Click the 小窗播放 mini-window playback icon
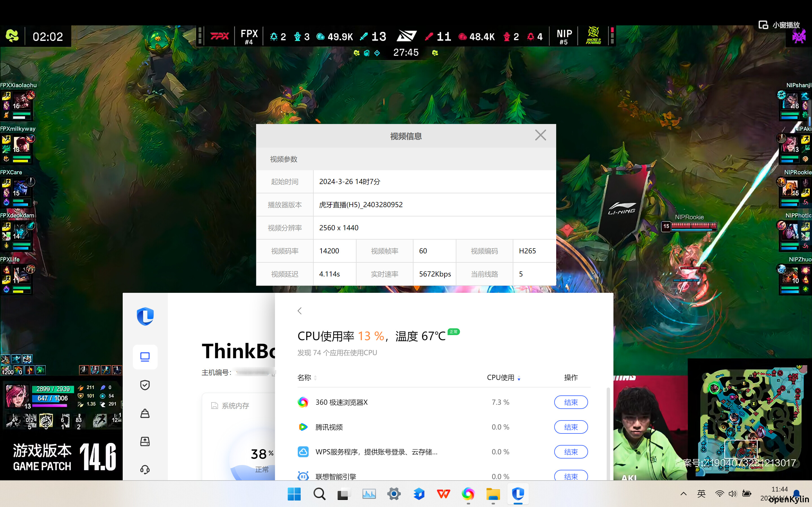This screenshot has width=812, height=507. point(764,25)
